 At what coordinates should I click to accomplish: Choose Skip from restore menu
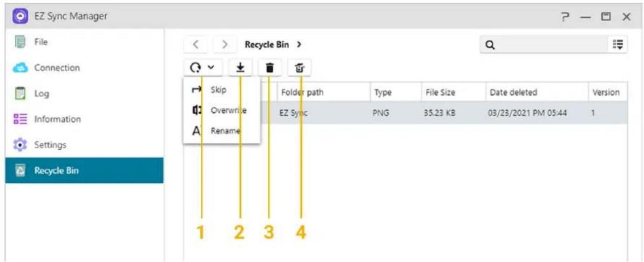(x=218, y=90)
